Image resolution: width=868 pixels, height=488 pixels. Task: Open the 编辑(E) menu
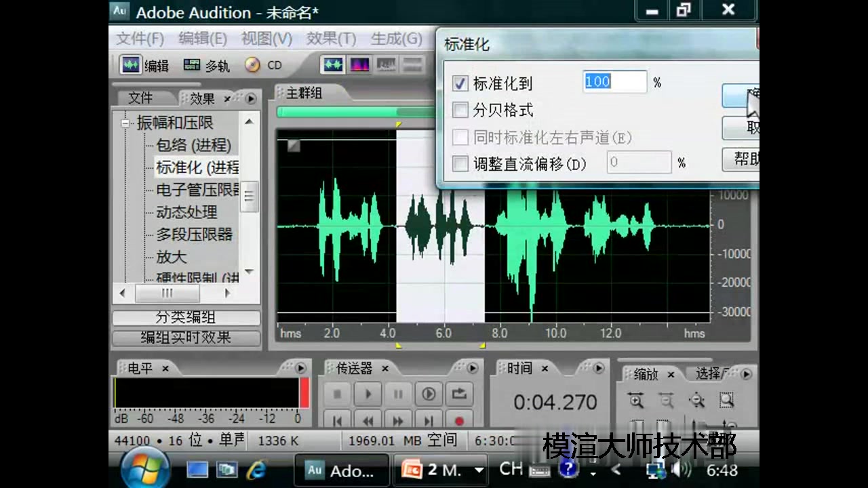(x=202, y=39)
